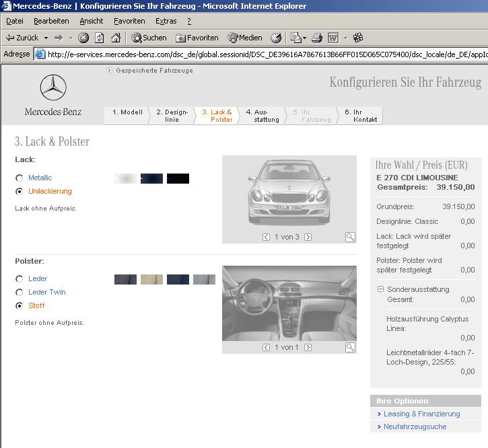Screen dimensions: 488x448
Task: Open the Favoriten menu in menu bar
Action: (129, 21)
